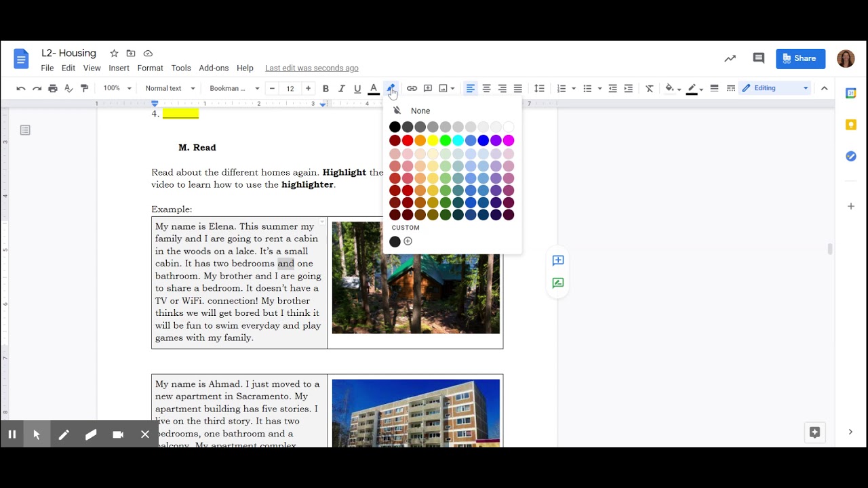The image size is (868, 488).
Task: Click the highlight color marker icon
Action: [391, 88]
